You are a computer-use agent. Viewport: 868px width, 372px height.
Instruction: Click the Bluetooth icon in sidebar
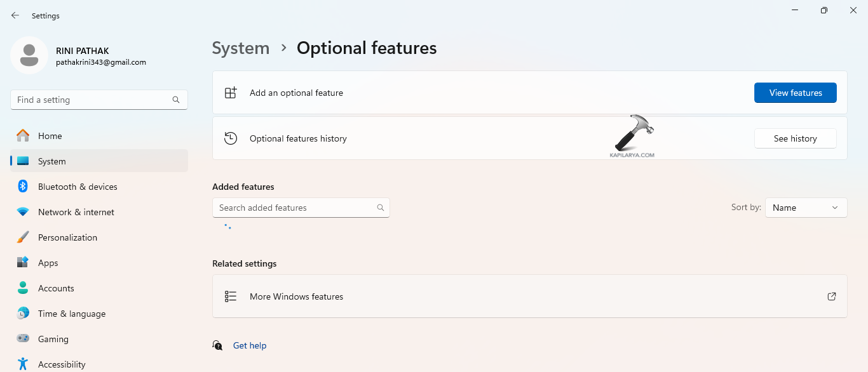pyautogui.click(x=23, y=187)
